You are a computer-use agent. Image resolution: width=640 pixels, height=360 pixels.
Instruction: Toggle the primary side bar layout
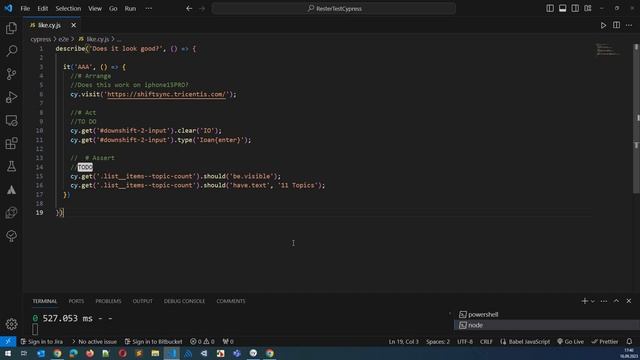pos(550,8)
